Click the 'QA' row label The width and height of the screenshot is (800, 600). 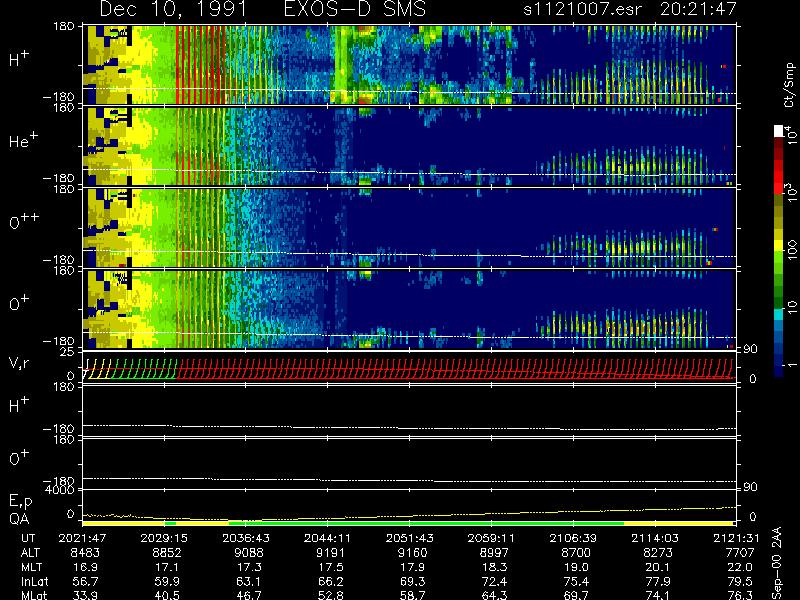coord(19,519)
